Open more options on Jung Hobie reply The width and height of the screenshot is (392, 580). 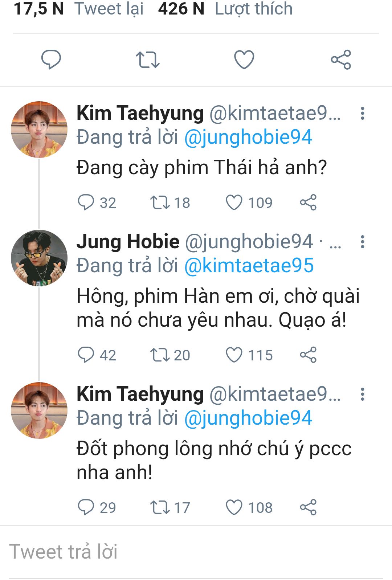[362, 242]
